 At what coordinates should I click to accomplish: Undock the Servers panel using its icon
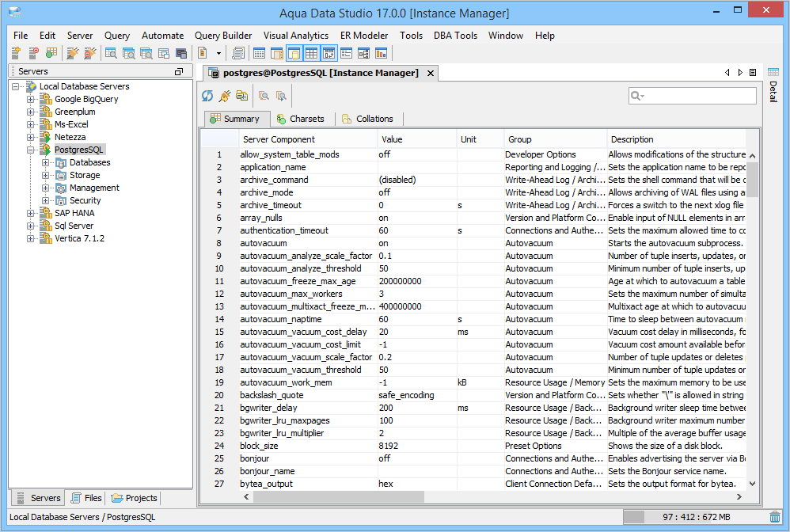[179, 71]
